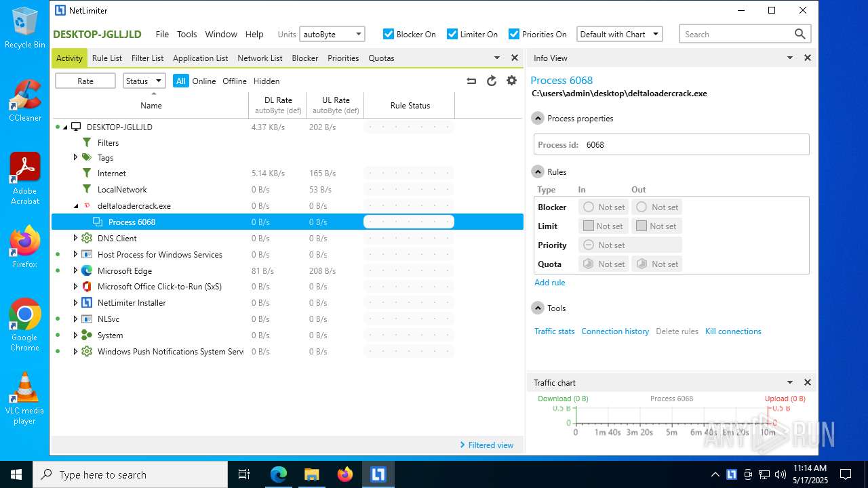Refresh the Activity list
The image size is (868, 488).
(x=492, y=81)
